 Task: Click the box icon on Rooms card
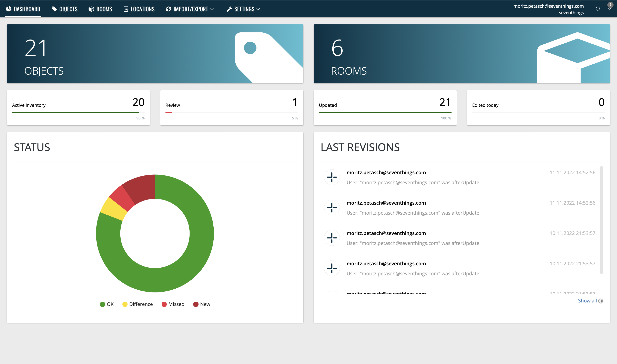point(574,58)
